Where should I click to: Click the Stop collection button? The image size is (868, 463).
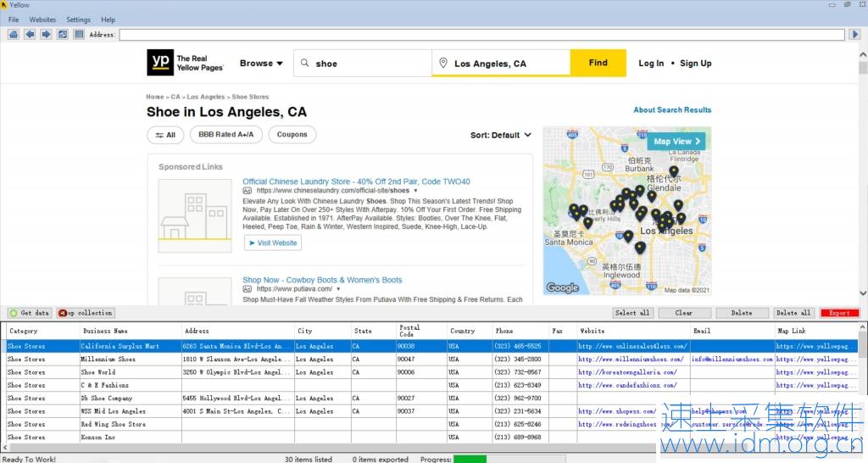click(x=86, y=313)
